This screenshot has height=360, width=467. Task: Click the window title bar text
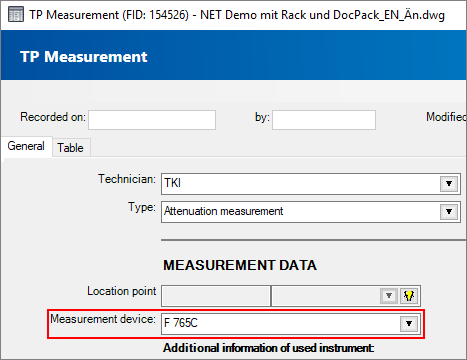[237, 15]
